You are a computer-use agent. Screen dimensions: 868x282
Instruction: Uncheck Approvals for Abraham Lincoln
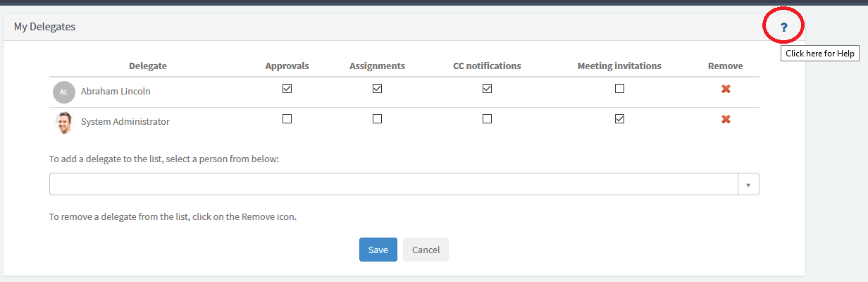(287, 89)
